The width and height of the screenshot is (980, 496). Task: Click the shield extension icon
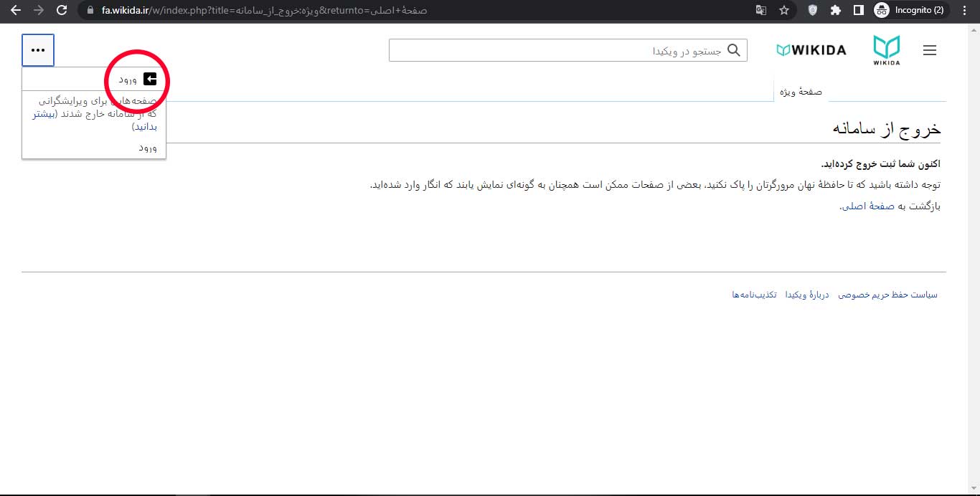(812, 11)
